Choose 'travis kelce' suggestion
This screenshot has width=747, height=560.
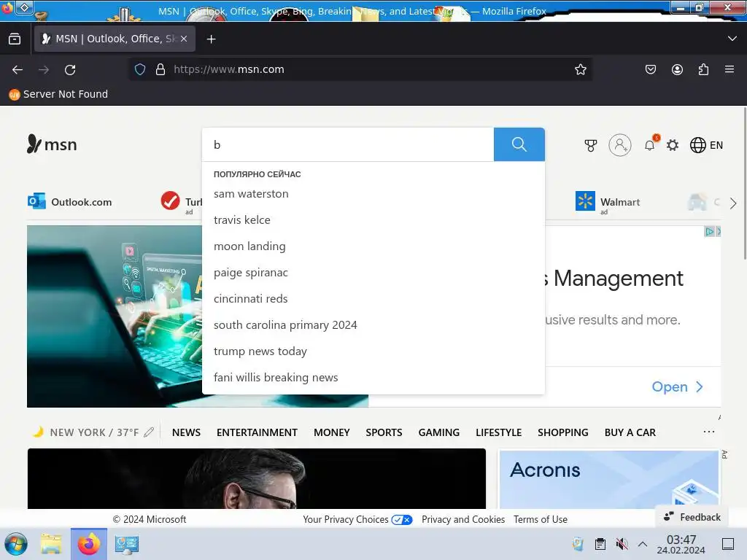point(373,220)
